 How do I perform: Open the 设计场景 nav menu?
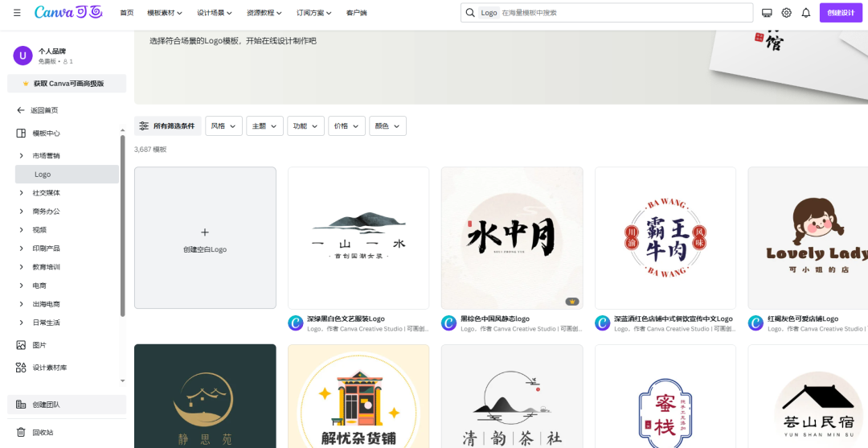tap(215, 13)
